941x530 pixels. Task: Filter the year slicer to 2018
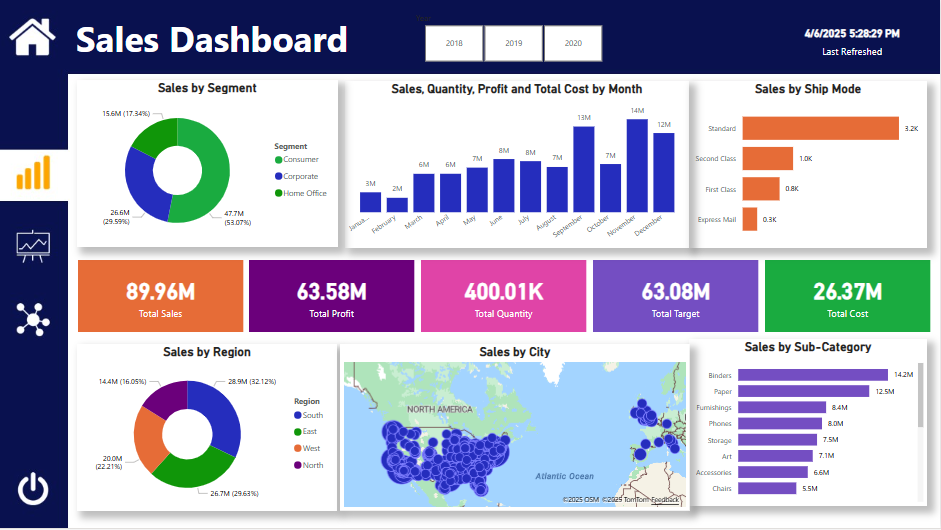[454, 43]
